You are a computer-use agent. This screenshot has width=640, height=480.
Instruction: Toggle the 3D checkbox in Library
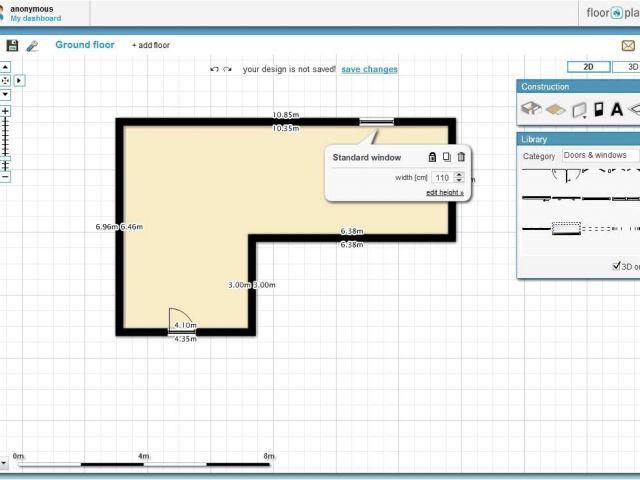[x=616, y=266]
